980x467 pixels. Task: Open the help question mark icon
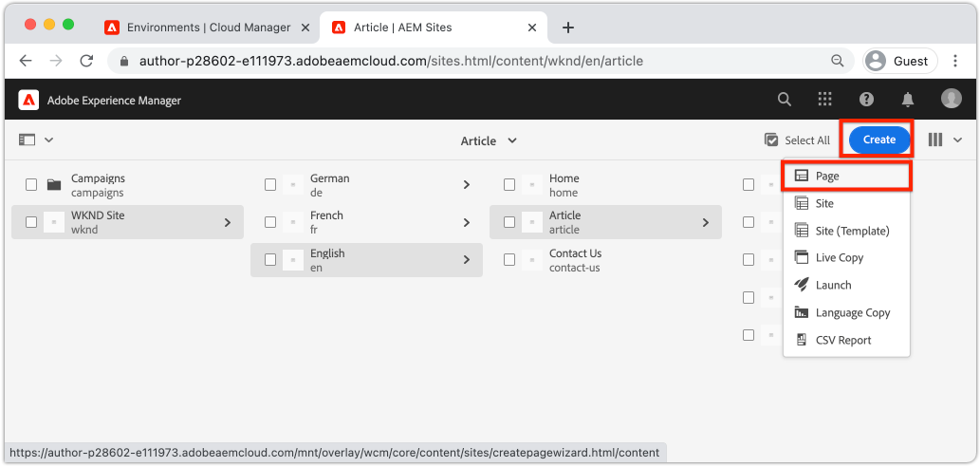pos(866,99)
